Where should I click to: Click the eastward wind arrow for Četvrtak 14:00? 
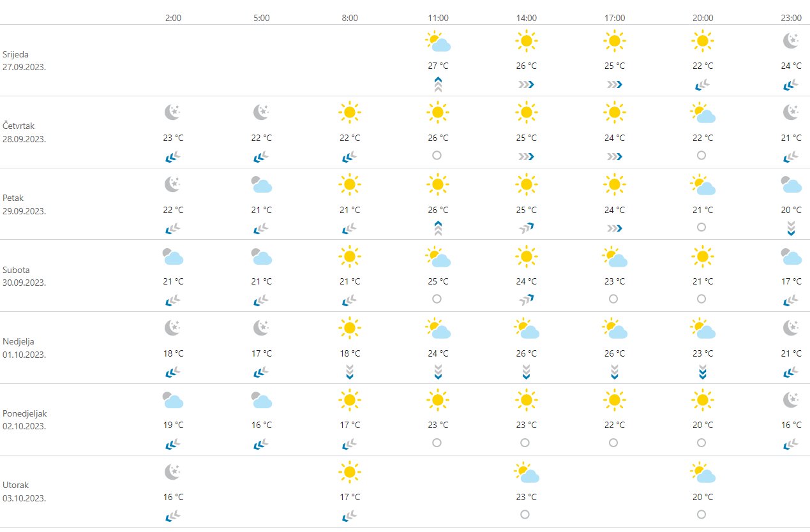pos(526,156)
